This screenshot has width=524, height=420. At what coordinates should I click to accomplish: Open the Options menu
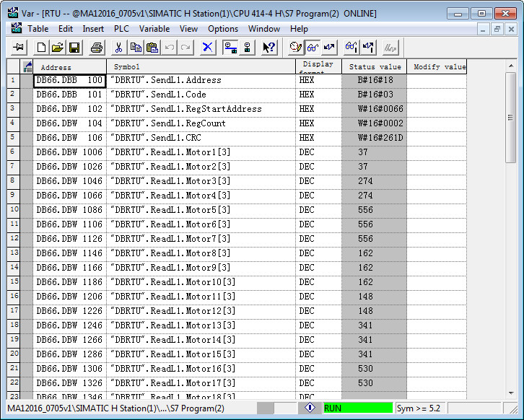point(223,29)
